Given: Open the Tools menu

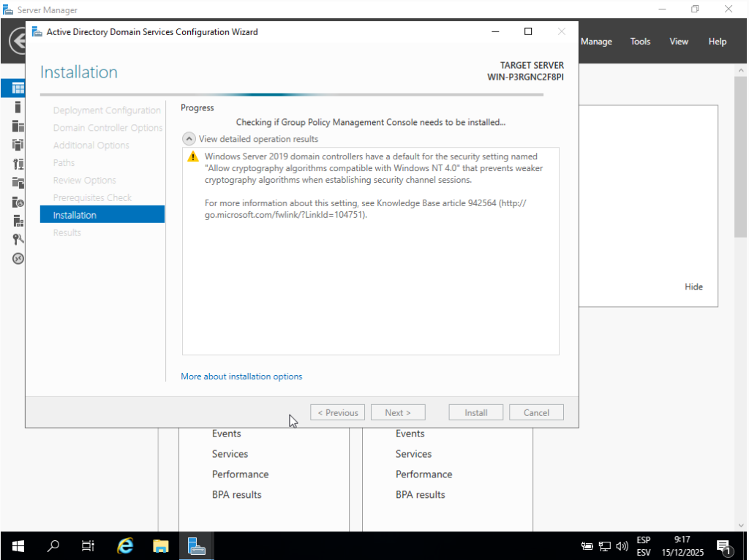Looking at the screenshot, I should click(x=640, y=42).
